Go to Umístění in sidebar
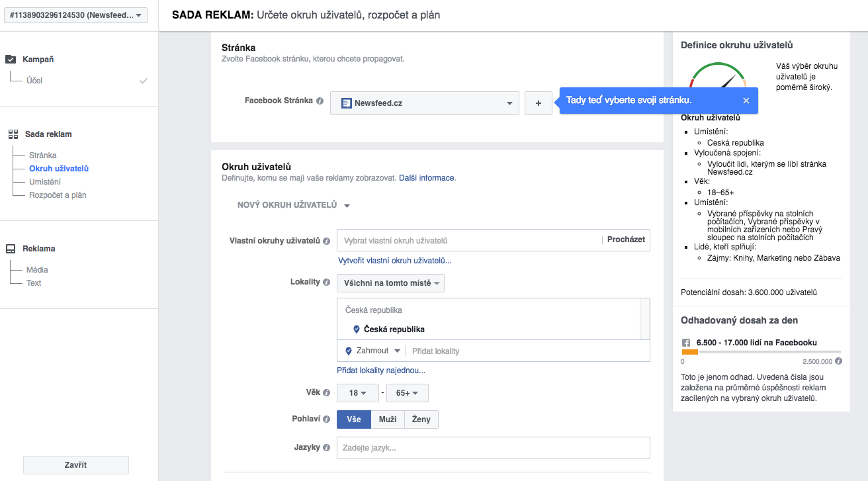Viewport: 868px width, 481px height. click(x=45, y=182)
